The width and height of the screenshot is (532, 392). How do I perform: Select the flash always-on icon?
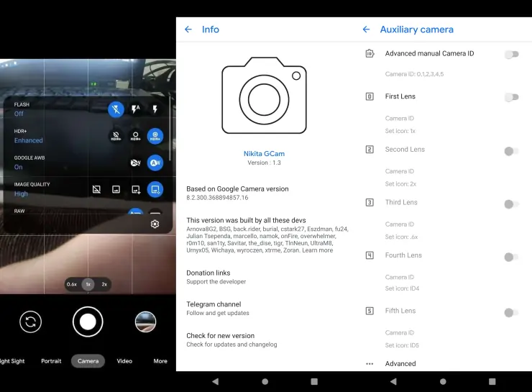[x=155, y=109]
